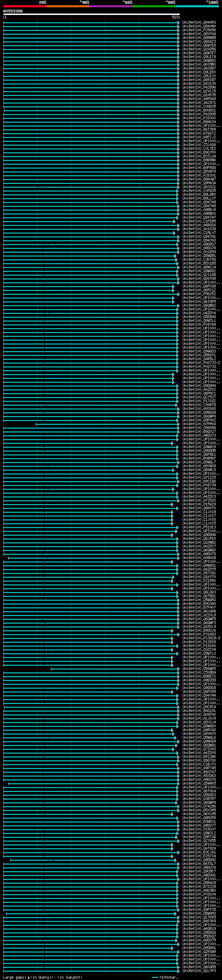Select hit label UniRef100_A4ZDY3
The width and height of the screenshot is (222, 980).
pos(199,496)
